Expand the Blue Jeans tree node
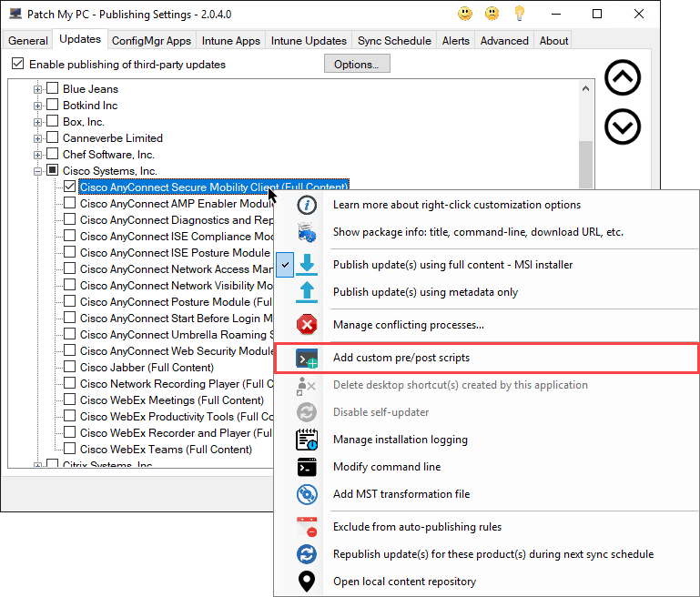Viewport: 700px width, 597px height. coord(37,89)
